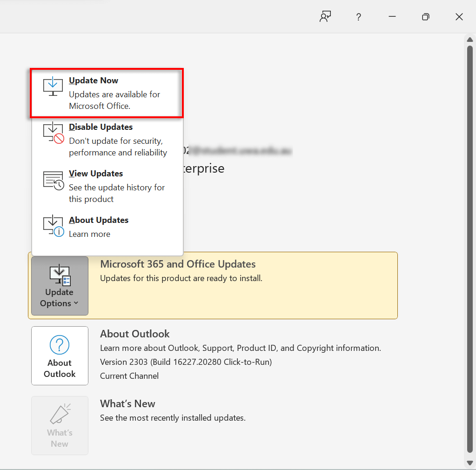
Task: Click the What's New megaphone icon
Action: click(x=60, y=414)
